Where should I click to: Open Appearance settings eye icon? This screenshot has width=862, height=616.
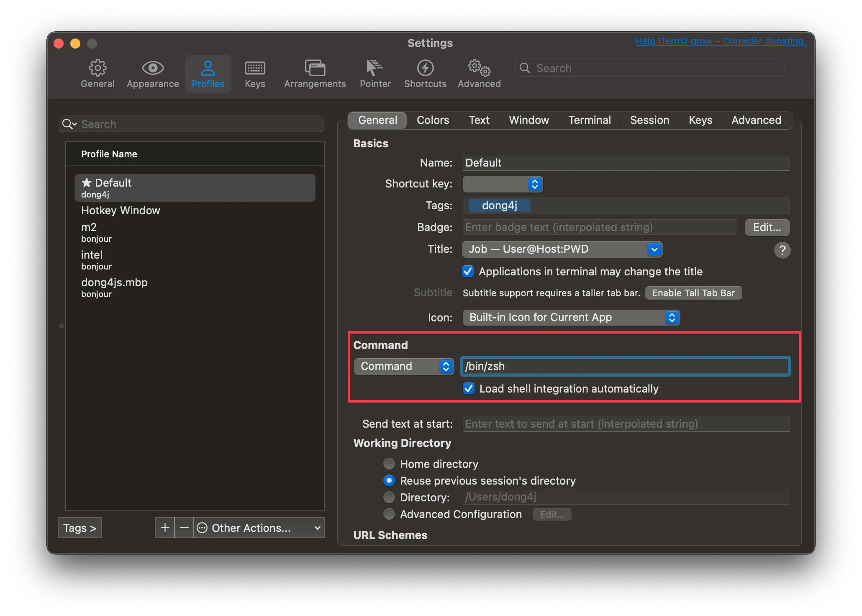coord(153,68)
